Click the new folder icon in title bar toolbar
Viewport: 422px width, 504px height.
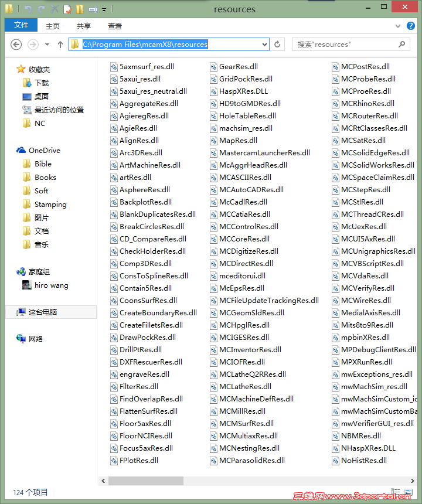point(80,9)
